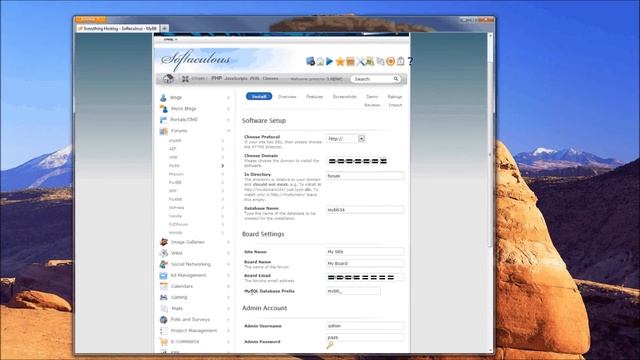Click the PHP link in nav bar
This screenshot has height=360, width=640.
pos(216,78)
